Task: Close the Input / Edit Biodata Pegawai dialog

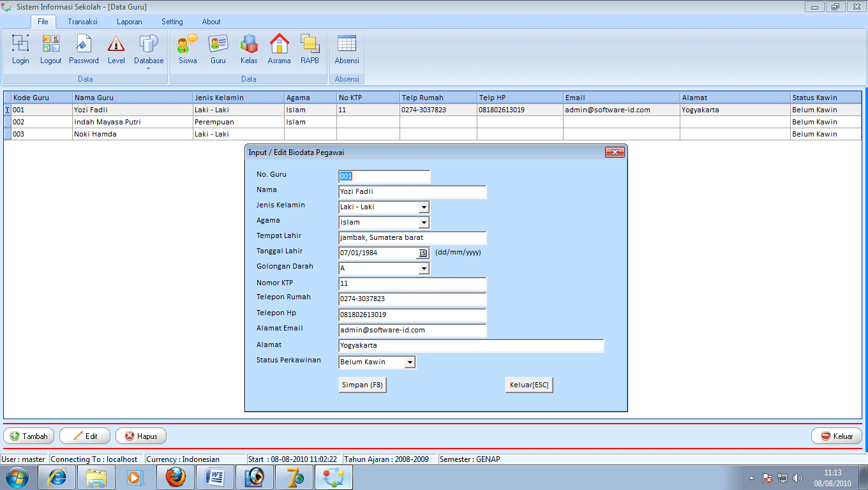Action: (x=614, y=152)
